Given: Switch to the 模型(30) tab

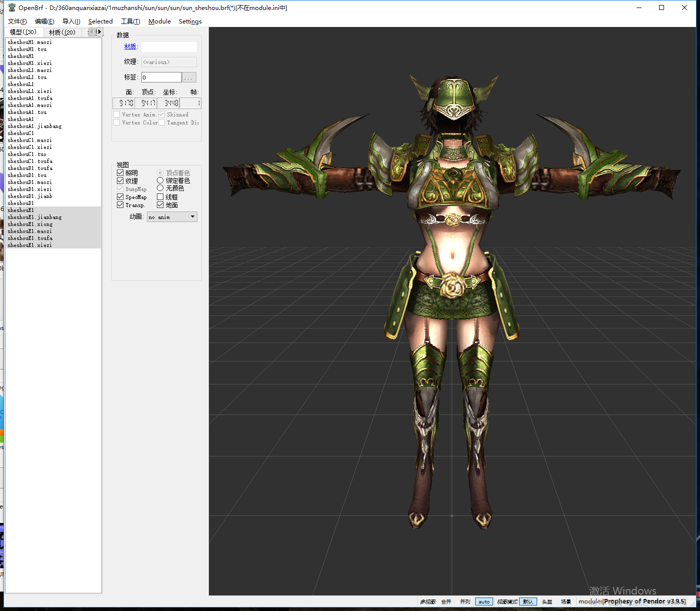Looking at the screenshot, I should click(23, 32).
